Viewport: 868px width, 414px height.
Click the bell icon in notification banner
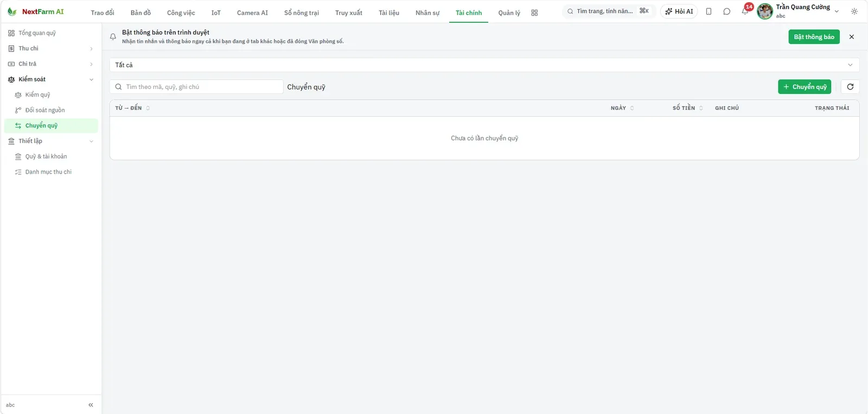[x=113, y=37]
